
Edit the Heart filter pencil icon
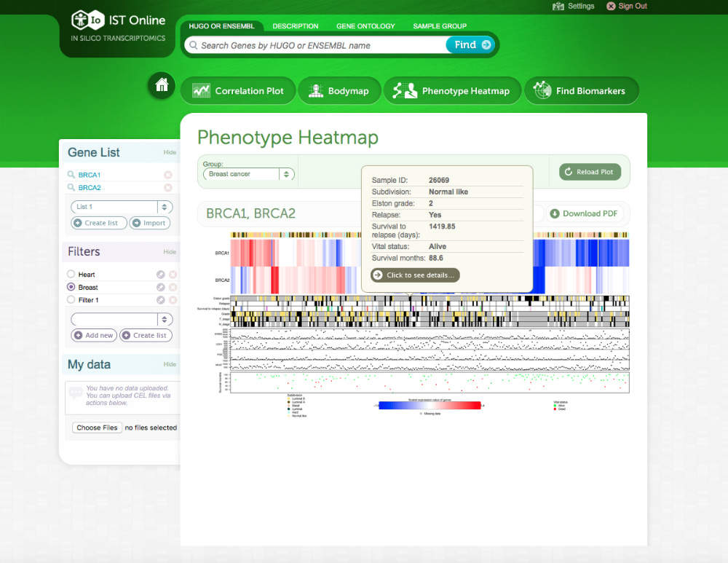tap(160, 275)
